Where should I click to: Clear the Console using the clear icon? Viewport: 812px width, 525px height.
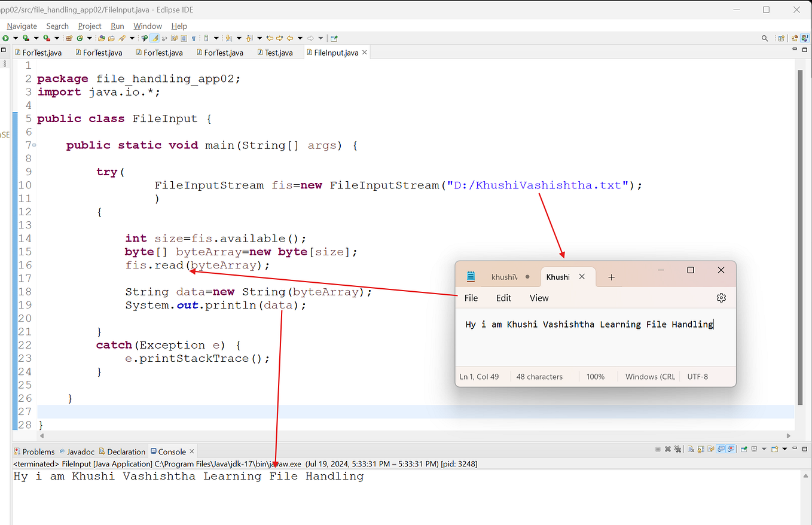point(692,451)
